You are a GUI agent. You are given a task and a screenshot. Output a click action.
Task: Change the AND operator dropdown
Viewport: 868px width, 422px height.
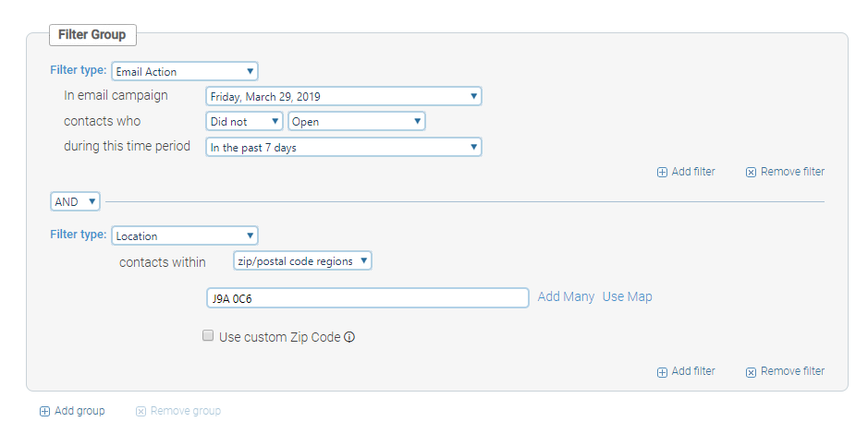pyautogui.click(x=75, y=201)
